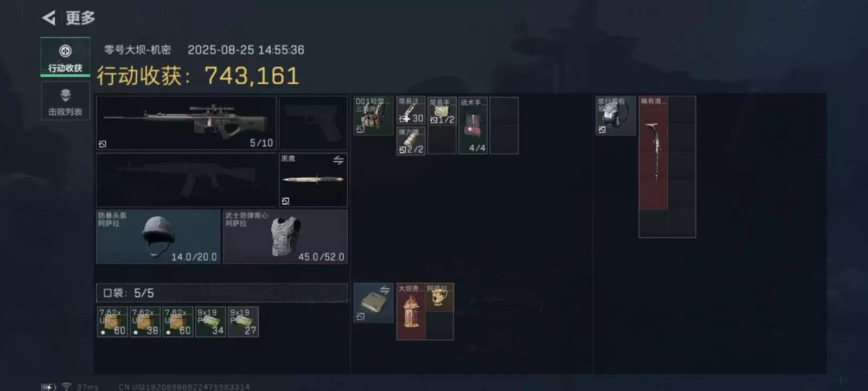Select the 武士防弹背心 armor vest
Image resolution: width=868 pixels, height=391 pixels.
tap(285, 237)
